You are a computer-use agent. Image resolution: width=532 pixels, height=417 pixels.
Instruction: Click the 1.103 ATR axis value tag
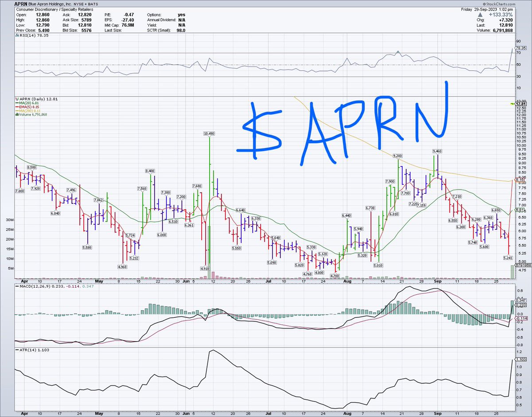click(x=520, y=360)
